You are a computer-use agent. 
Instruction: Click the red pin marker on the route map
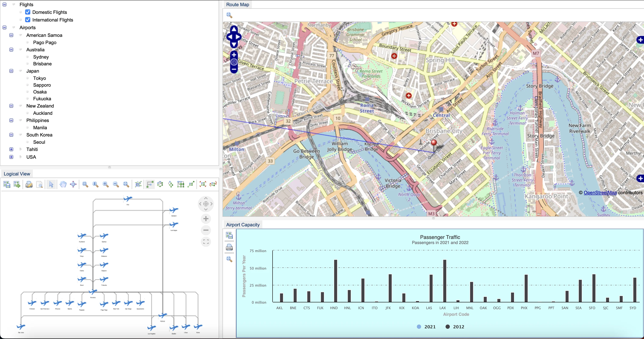click(434, 143)
